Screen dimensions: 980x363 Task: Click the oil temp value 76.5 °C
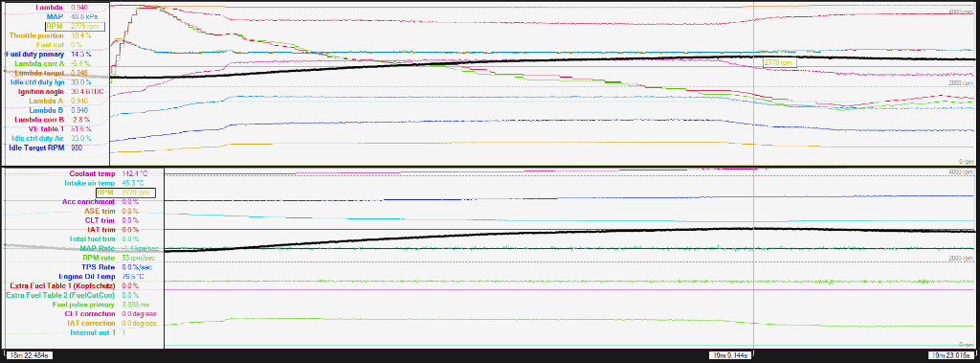click(132, 276)
